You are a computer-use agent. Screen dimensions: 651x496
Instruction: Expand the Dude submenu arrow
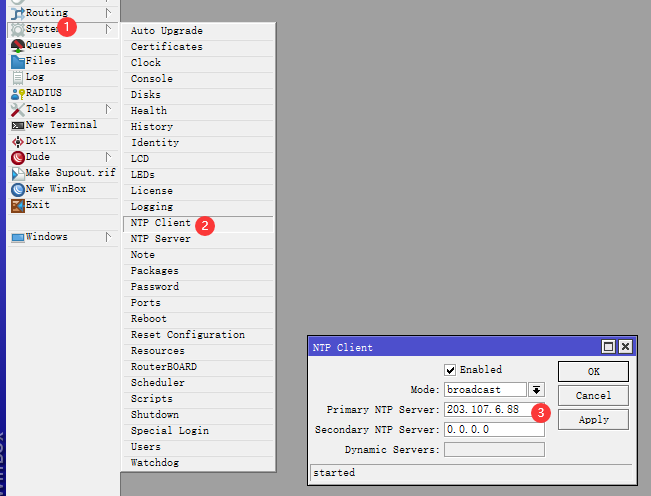(x=108, y=157)
